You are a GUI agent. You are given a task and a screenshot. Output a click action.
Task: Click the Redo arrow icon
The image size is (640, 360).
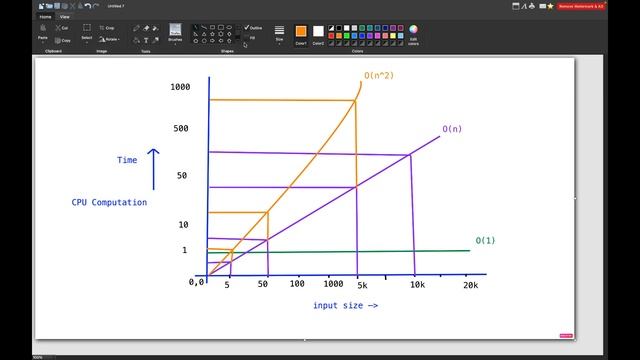(x=96, y=6)
